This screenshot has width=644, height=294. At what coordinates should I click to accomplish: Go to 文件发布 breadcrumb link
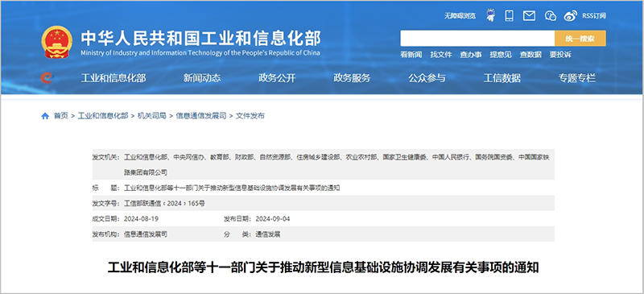[x=250, y=116]
